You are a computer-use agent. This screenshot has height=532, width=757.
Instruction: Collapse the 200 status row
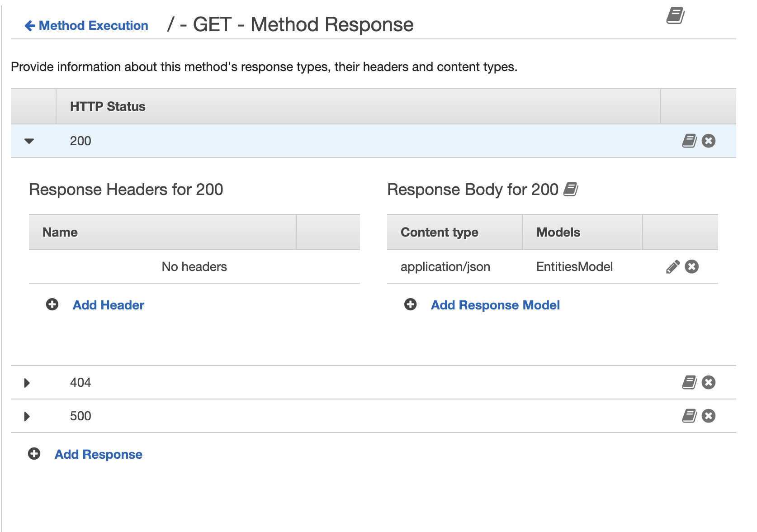click(x=29, y=141)
